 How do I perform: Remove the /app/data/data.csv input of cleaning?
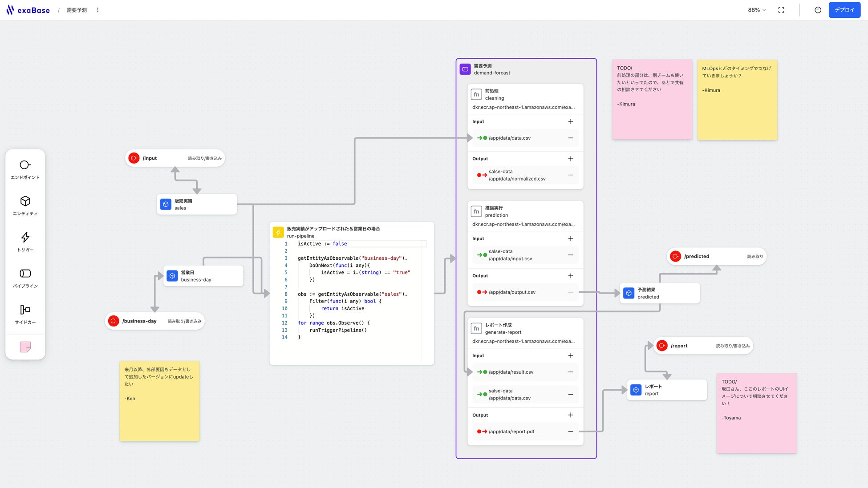(x=570, y=138)
